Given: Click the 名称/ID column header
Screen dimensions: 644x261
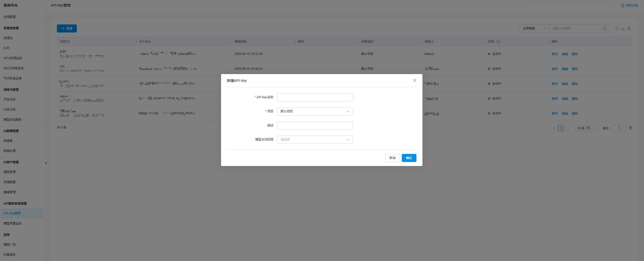Looking at the screenshot, I should 65,42.
